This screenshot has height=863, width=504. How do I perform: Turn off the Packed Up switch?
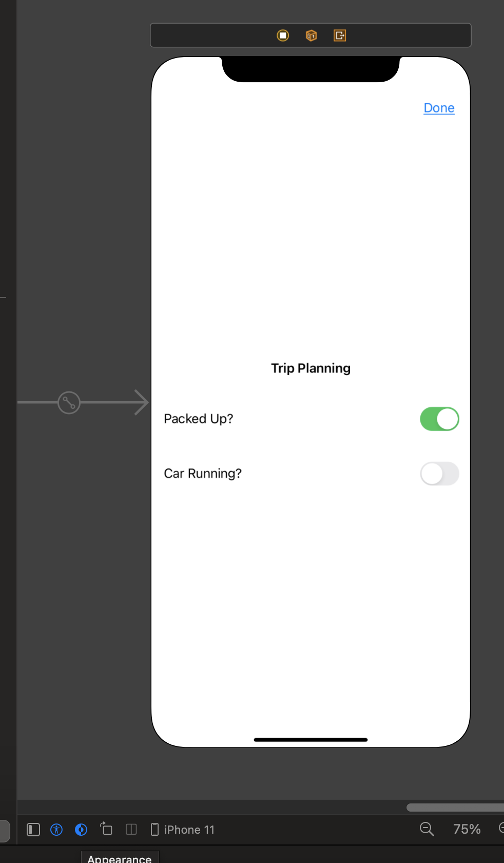pos(439,419)
